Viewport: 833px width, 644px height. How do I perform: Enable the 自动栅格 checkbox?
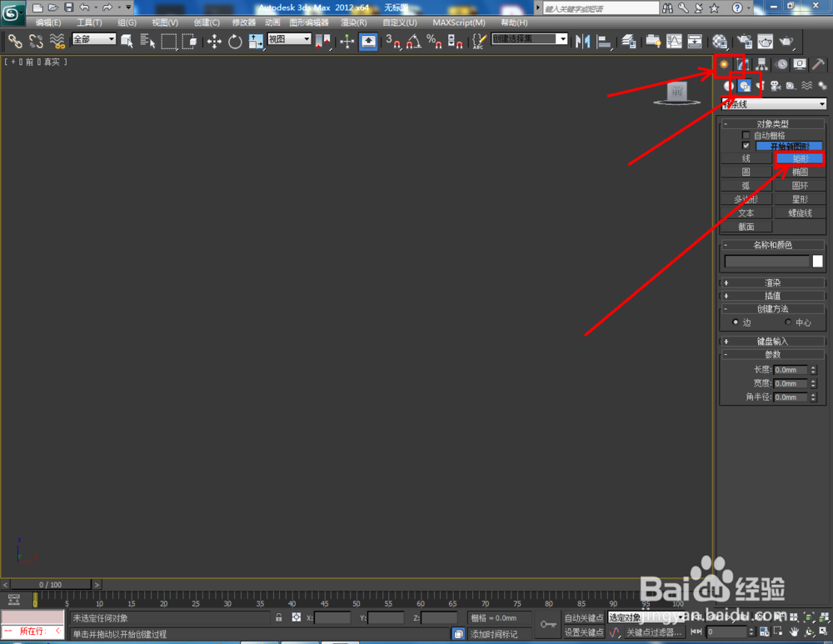click(746, 134)
